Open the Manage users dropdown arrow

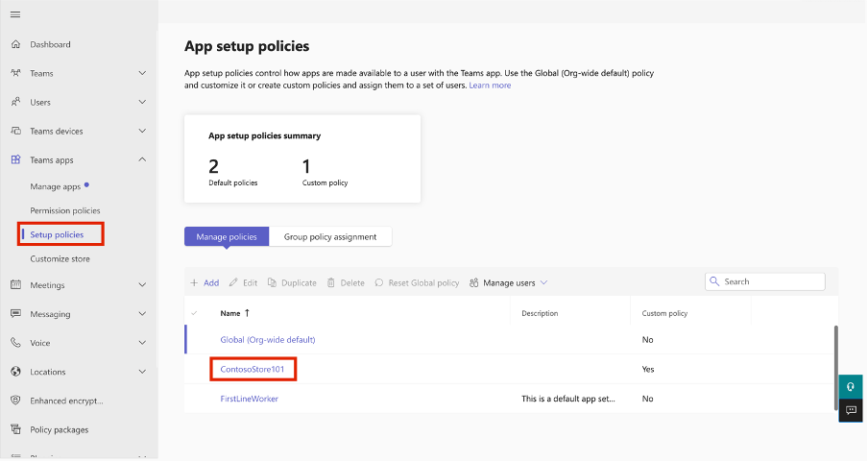(x=544, y=282)
